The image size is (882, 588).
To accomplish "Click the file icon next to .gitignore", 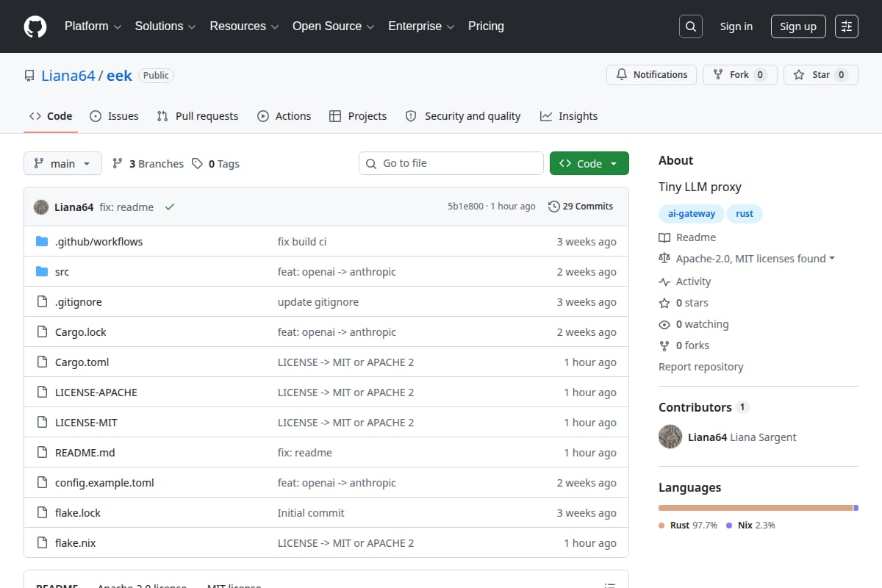I will pyautogui.click(x=42, y=302).
